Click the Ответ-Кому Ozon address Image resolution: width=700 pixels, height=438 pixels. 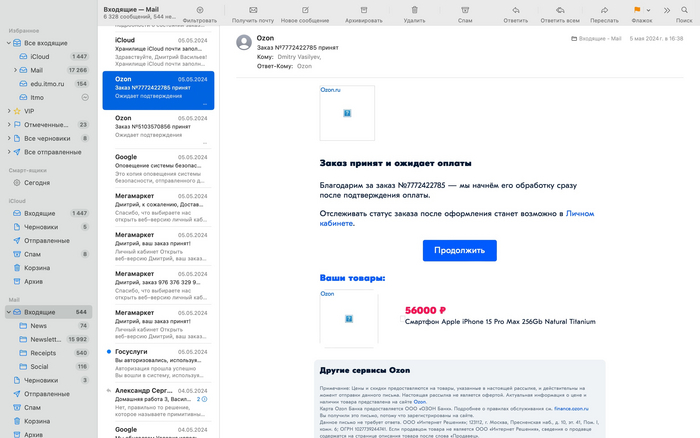coord(304,66)
